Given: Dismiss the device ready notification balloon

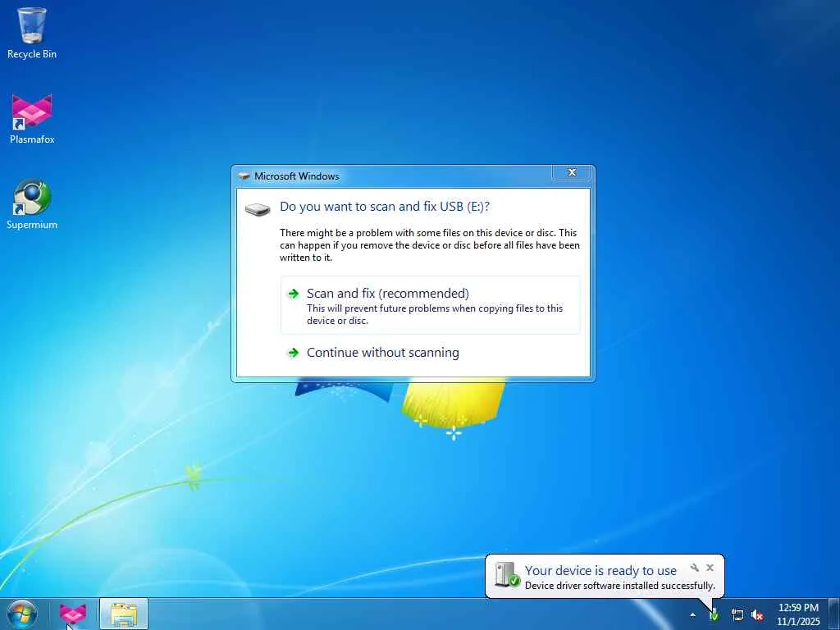Looking at the screenshot, I should [x=710, y=568].
